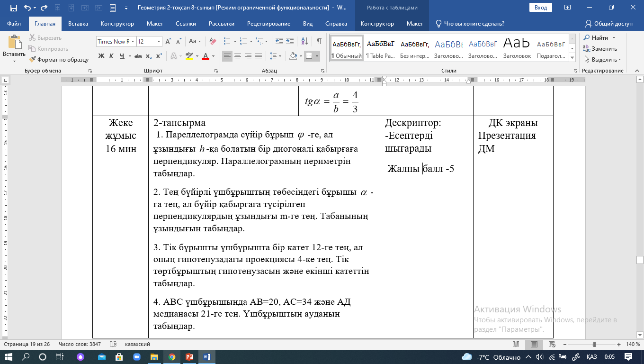The height and width of the screenshot is (364, 644).
Task: Apply superscript x² formatting
Action: 159,56
